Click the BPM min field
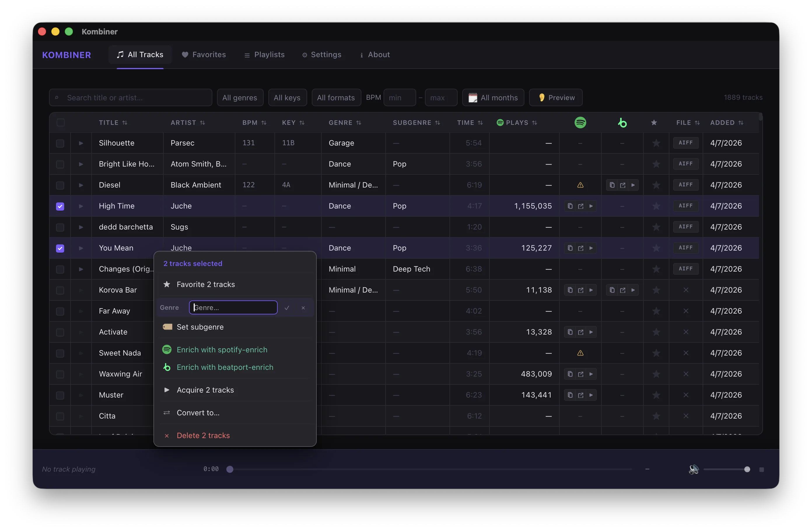The width and height of the screenshot is (812, 532). click(400, 98)
